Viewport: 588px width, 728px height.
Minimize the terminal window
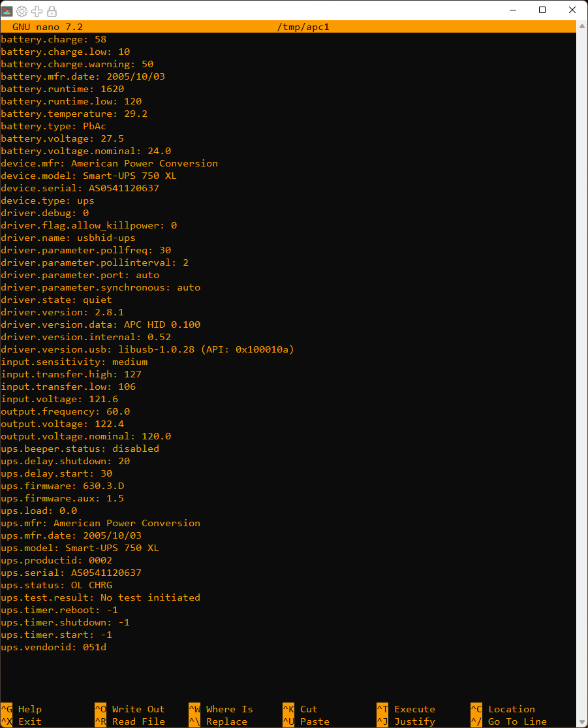click(x=512, y=10)
